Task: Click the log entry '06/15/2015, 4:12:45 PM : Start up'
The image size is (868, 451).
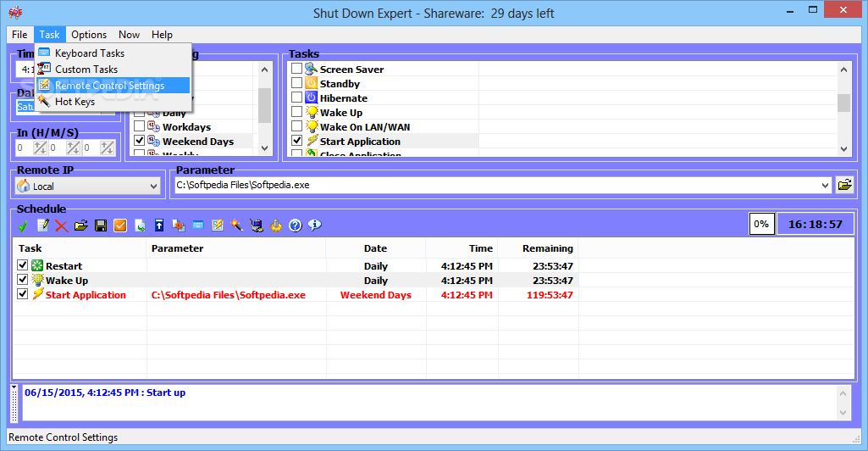Action: click(105, 393)
